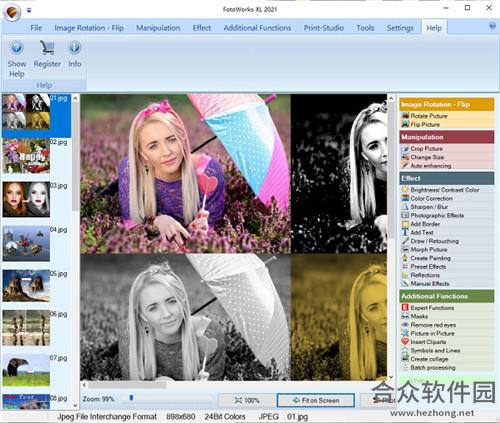Click image vertical scrollbar up arrow

(x=391, y=98)
